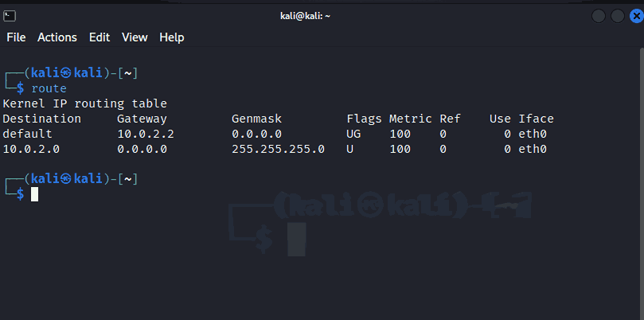Click the typed route command
Viewport: 644px width, 320px height.
coord(49,88)
